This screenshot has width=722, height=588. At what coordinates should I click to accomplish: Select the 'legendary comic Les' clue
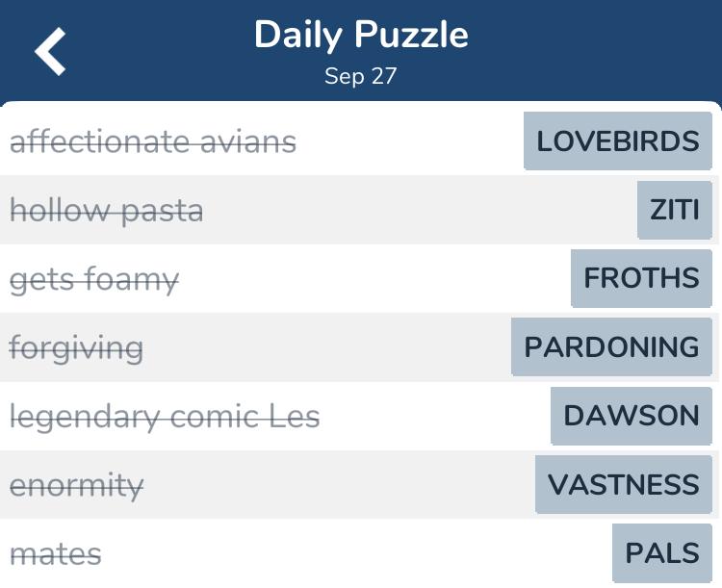point(165,417)
